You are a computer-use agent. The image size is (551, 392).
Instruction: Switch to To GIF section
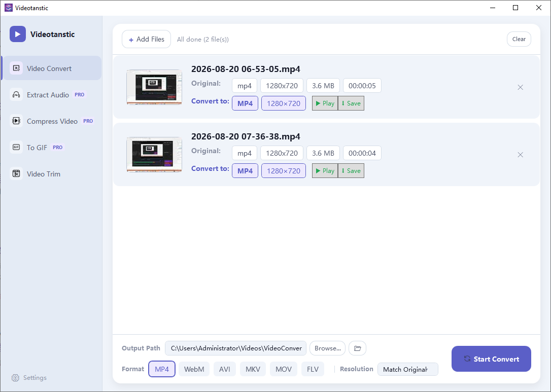tap(52, 147)
